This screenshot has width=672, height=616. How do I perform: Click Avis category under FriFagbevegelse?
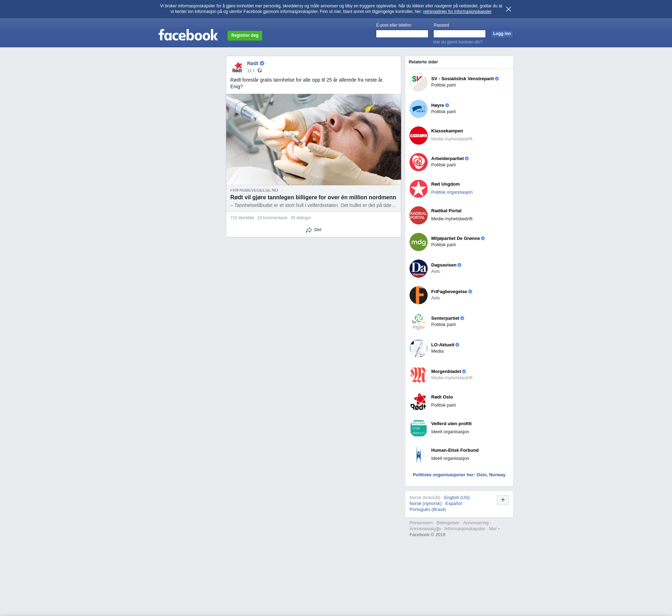pos(435,298)
